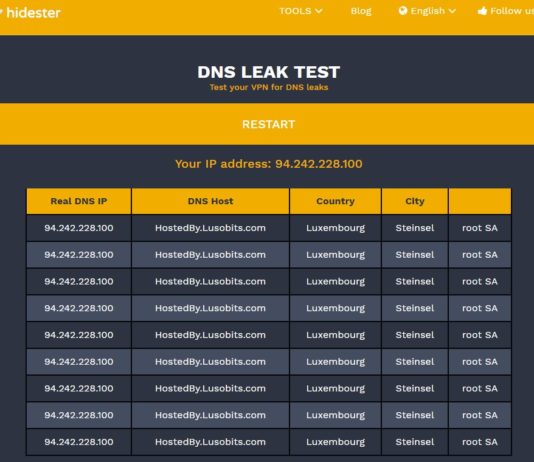Select 'root SA' in the first table row

pyautogui.click(x=480, y=228)
